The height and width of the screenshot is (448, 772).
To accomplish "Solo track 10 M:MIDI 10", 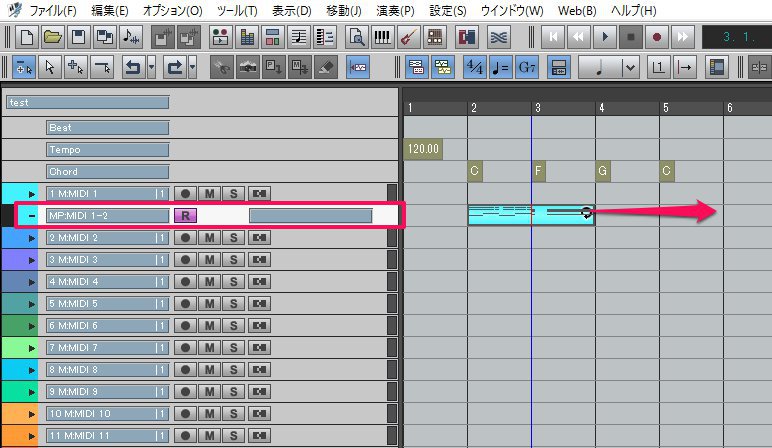I will (x=234, y=414).
